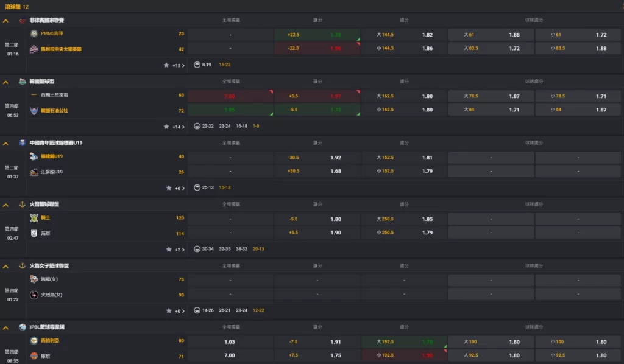Toggle favorite star next to +14
The width and height of the screenshot is (624, 364).
[166, 127]
